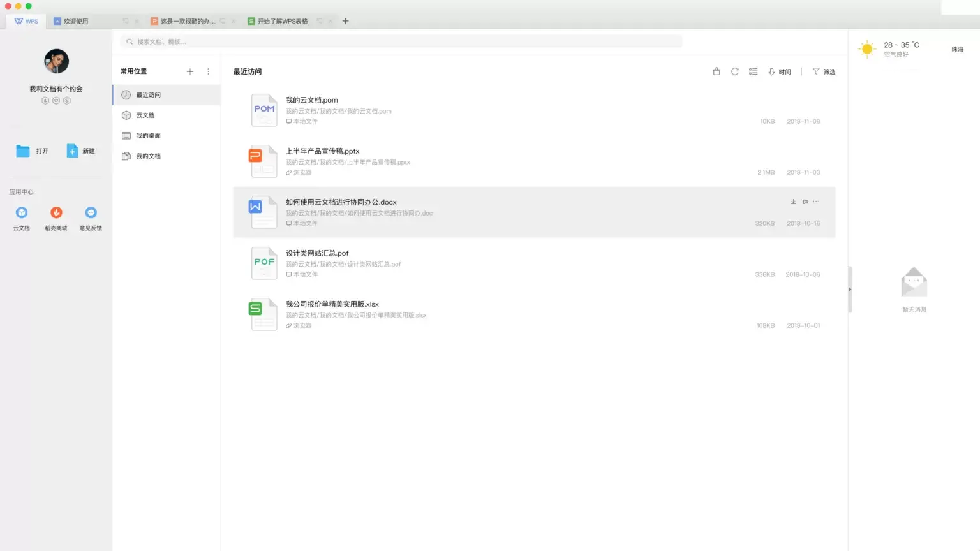The width and height of the screenshot is (980, 551).
Task: Select 我的桌面 in the locations list
Action: click(148, 136)
